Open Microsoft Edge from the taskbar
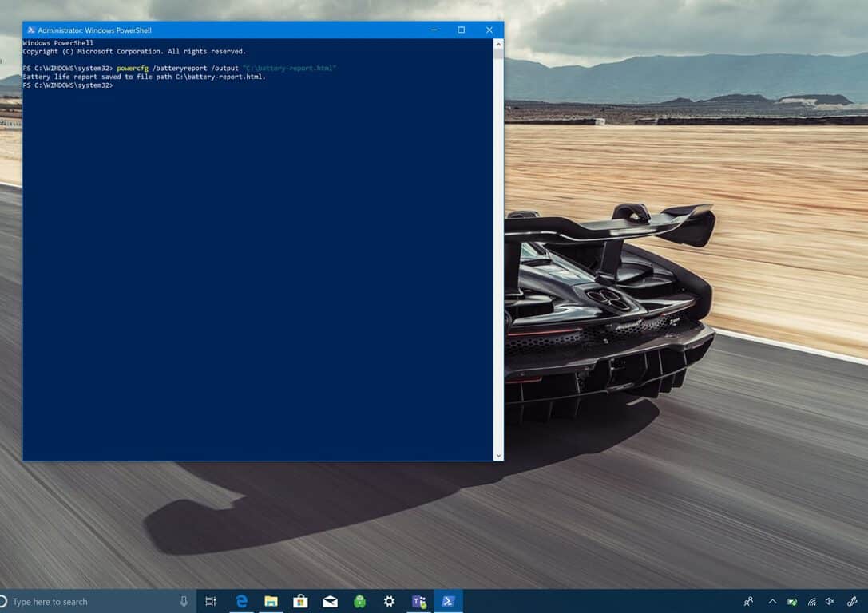The image size is (868, 613). click(x=241, y=601)
